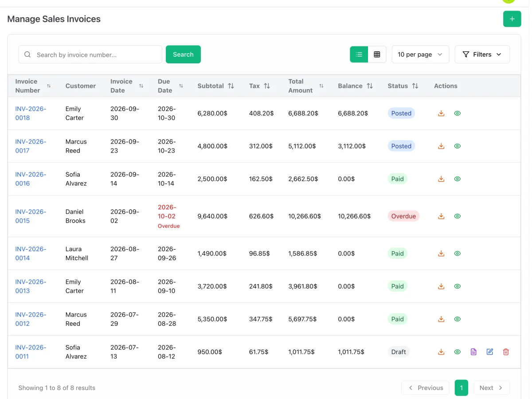Download draft invoice INV-2026-0011
The width and height of the screenshot is (532, 399).
(441, 352)
